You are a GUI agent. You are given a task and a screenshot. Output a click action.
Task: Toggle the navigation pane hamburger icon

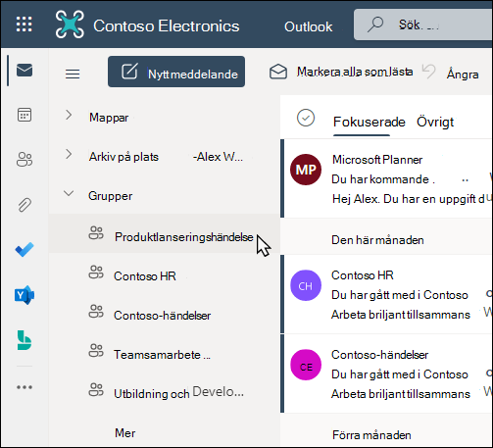[73, 74]
